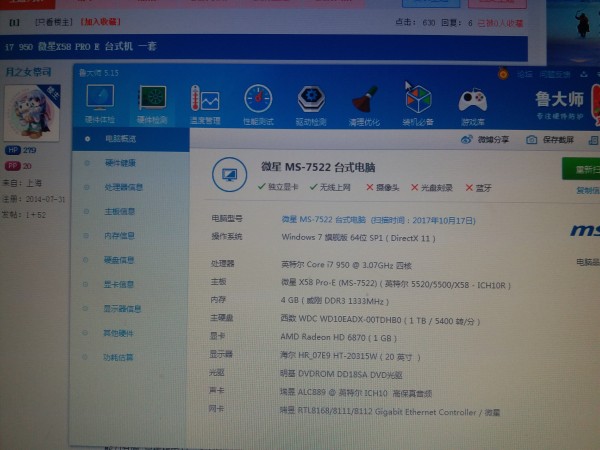This screenshot has height=450, width=600.
Task: Click AMD Radeon HD 6870 text
Action: [x=338, y=338]
